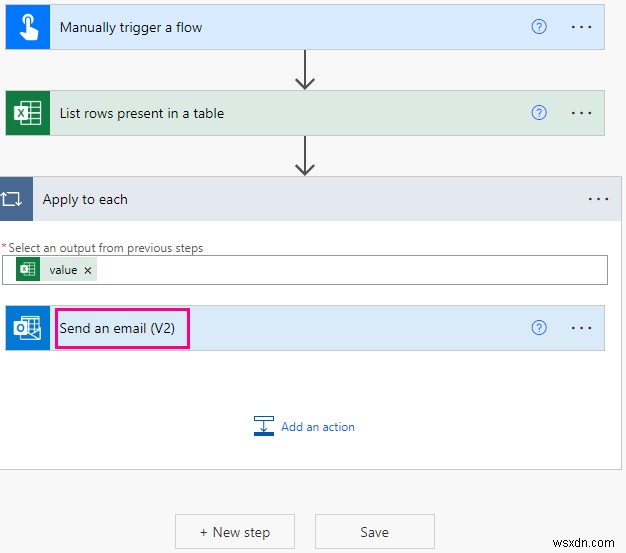Click the Manually trigger a flow touch icon

tap(28, 27)
